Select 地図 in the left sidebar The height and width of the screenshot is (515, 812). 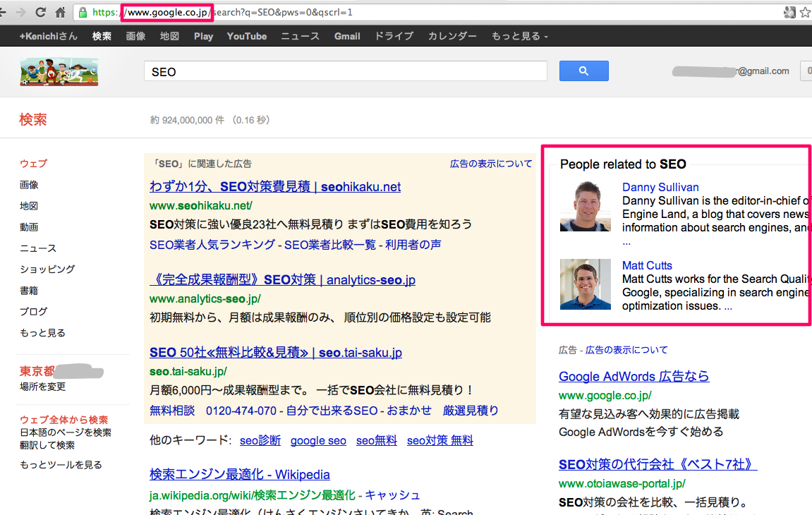[x=29, y=206]
